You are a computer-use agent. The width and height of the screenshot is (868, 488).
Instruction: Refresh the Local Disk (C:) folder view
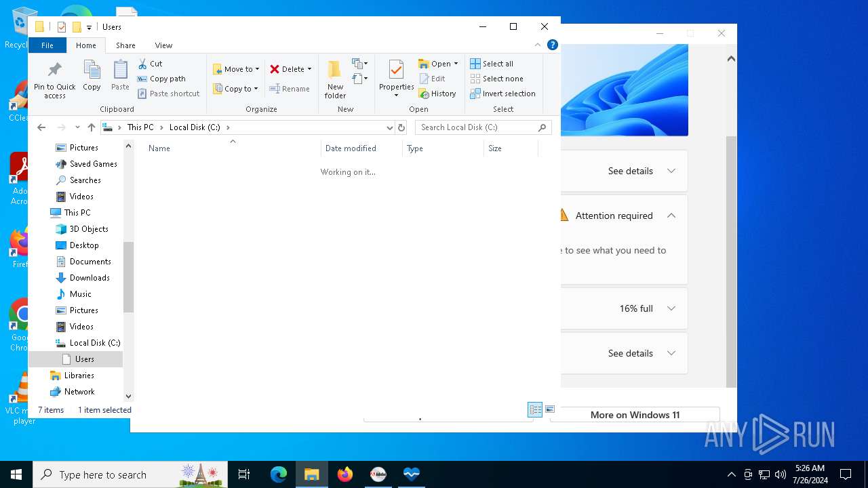[x=401, y=127]
